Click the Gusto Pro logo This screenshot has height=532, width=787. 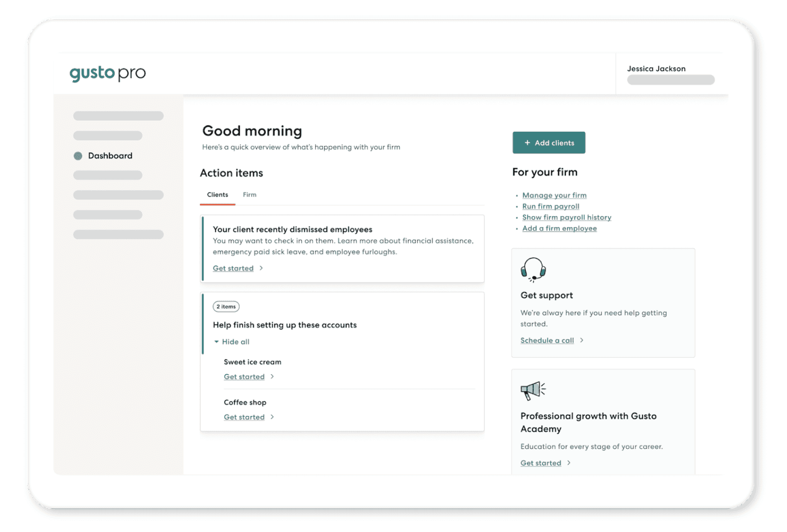coord(107,73)
